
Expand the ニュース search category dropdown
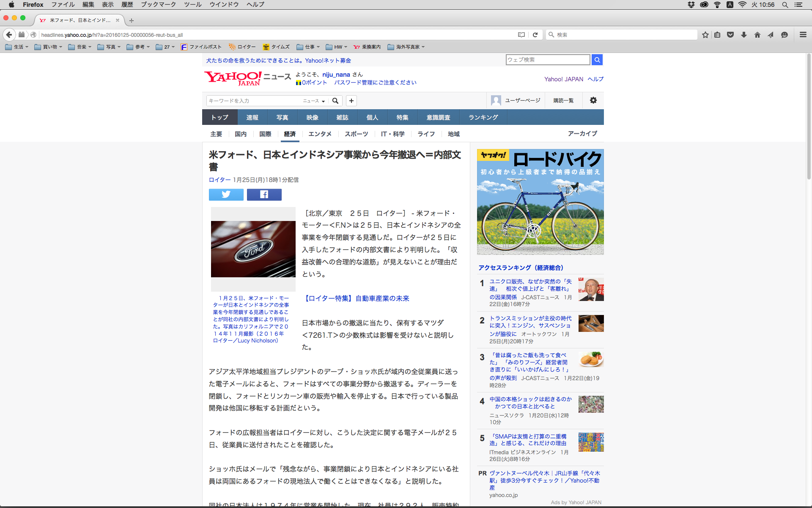(x=314, y=101)
